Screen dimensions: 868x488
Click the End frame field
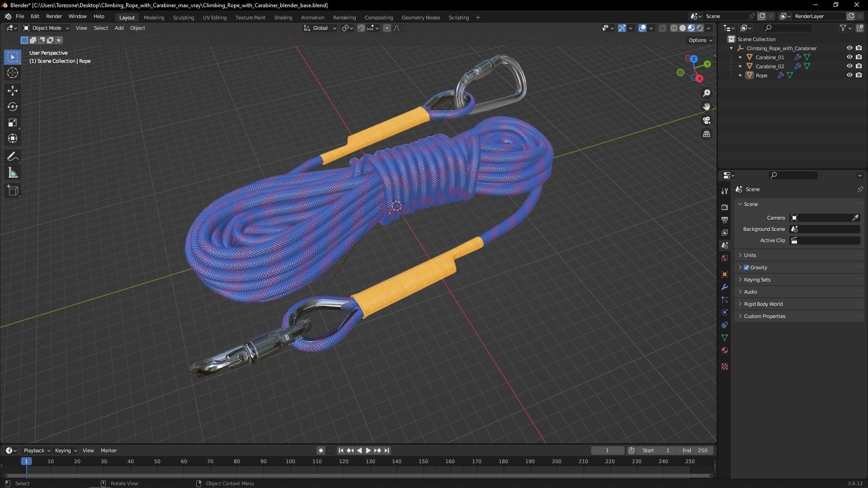(695, 450)
